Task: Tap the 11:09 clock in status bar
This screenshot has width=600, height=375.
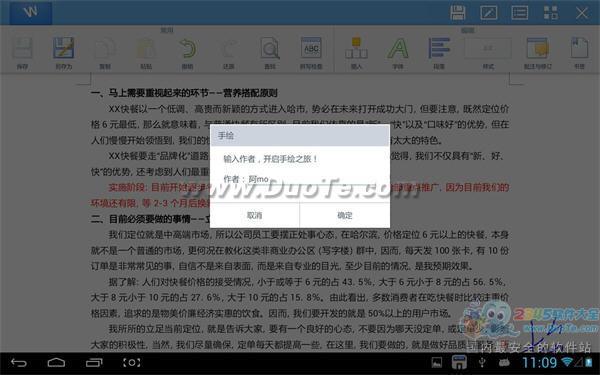Action: [x=540, y=362]
